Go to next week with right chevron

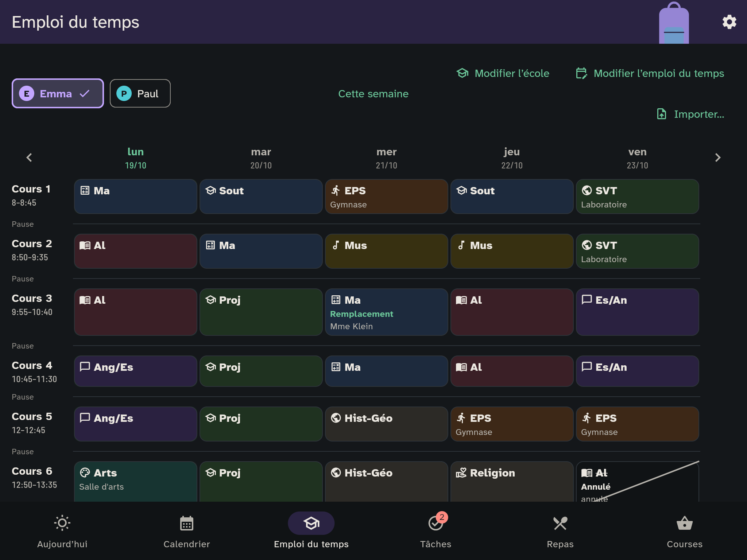718,157
